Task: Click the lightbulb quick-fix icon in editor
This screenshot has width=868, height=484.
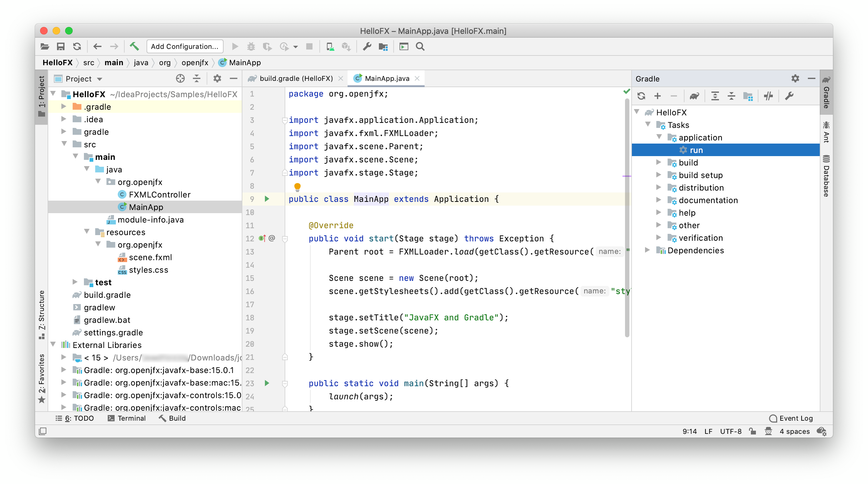Action: tap(297, 187)
